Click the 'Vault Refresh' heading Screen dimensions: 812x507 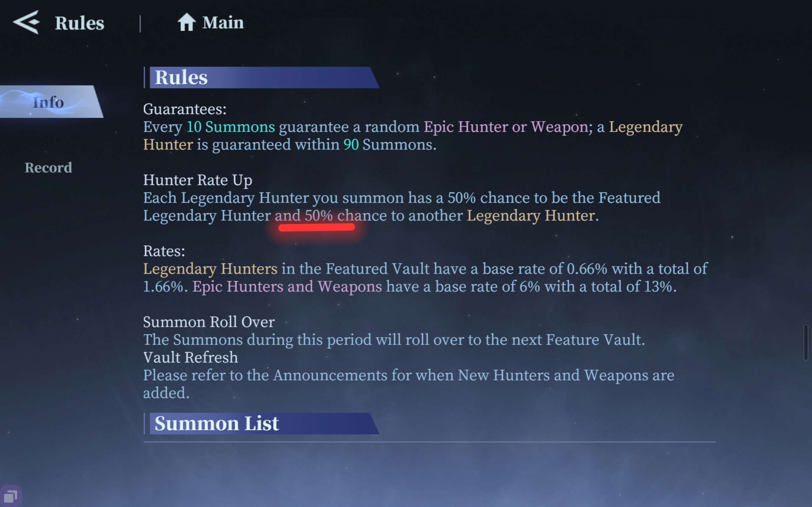pyautogui.click(x=191, y=357)
